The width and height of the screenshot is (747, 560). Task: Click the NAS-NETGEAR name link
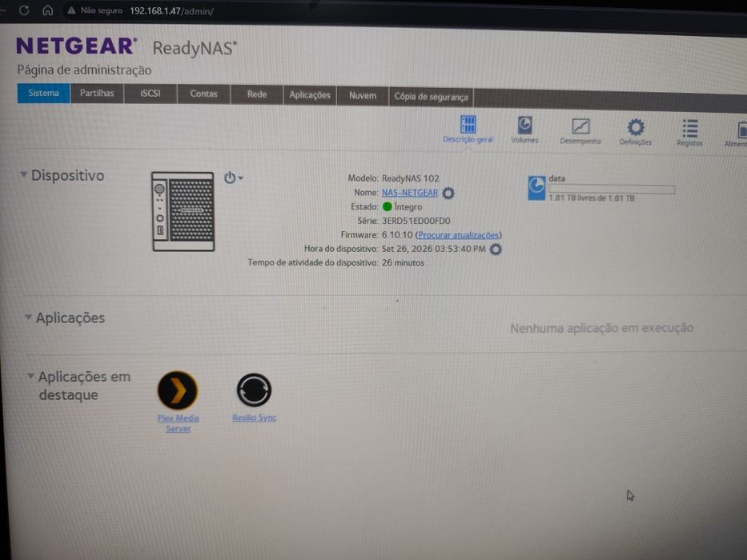410,193
